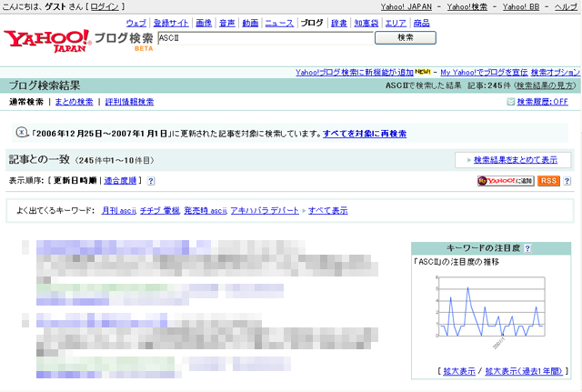Open help icon beside キーワードの注目度 header
582x392 pixels.
coord(527,248)
